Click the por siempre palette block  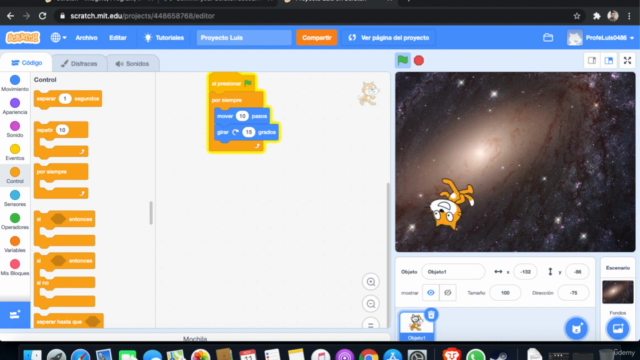pyautogui.click(x=61, y=181)
